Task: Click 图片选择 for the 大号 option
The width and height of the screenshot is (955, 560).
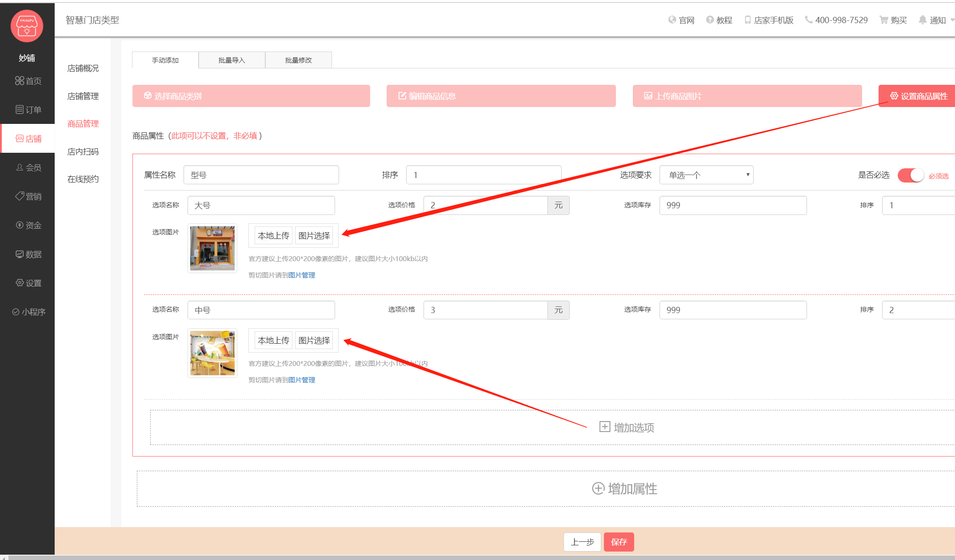Action: (x=314, y=235)
